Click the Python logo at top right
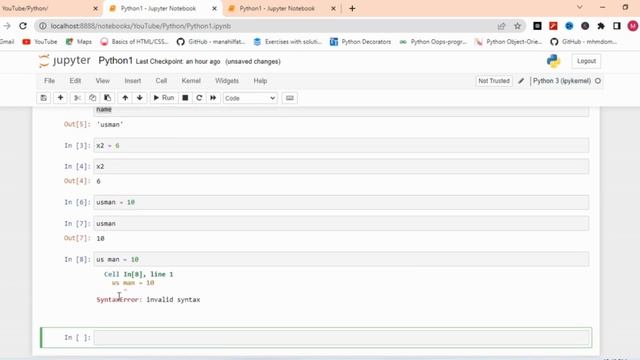 tap(553, 61)
